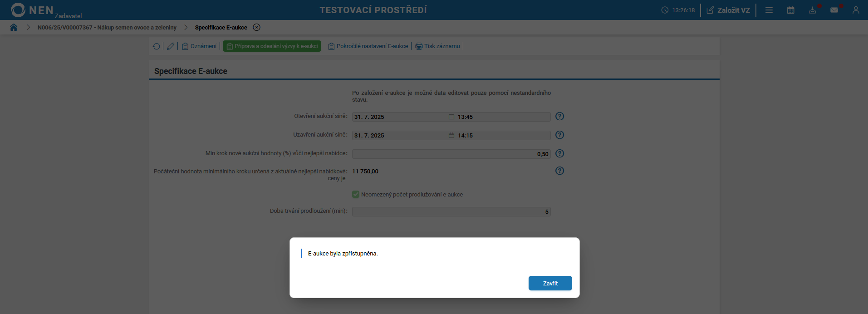This screenshot has width=868, height=314.
Task: Click Příprava a odeslání výzvy k e-aukci
Action: pos(272,46)
